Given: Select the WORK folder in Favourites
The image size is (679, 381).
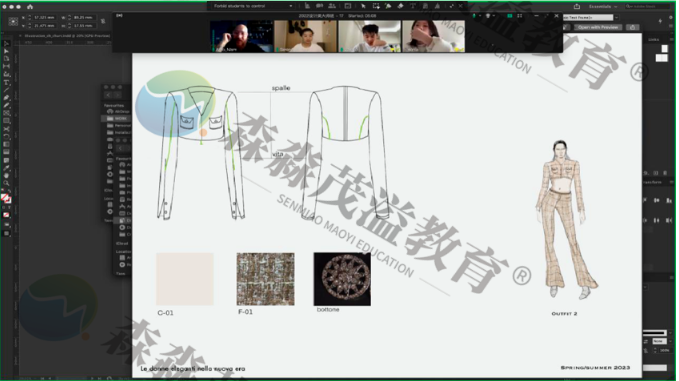Looking at the screenshot, I should [117, 118].
